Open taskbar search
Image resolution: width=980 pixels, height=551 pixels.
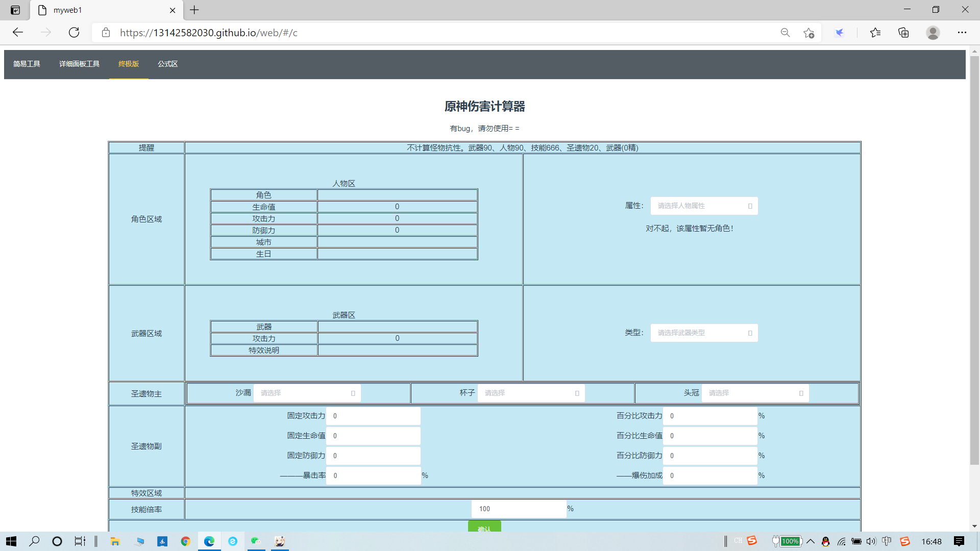pos(34,541)
